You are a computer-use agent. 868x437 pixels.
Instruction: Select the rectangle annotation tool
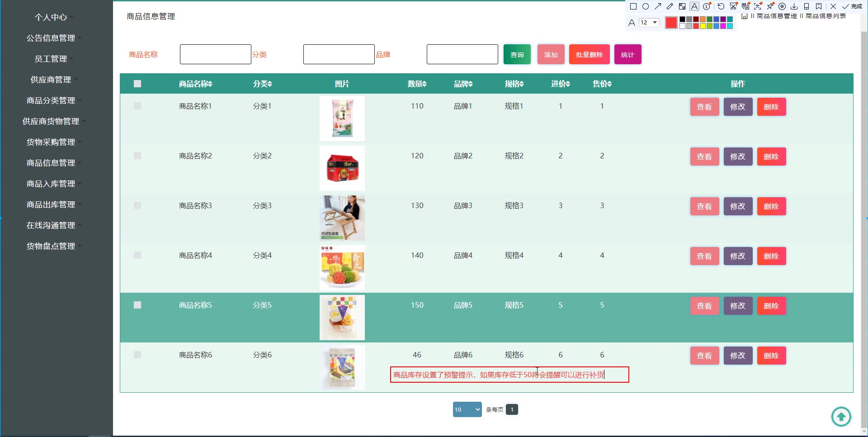pos(633,6)
